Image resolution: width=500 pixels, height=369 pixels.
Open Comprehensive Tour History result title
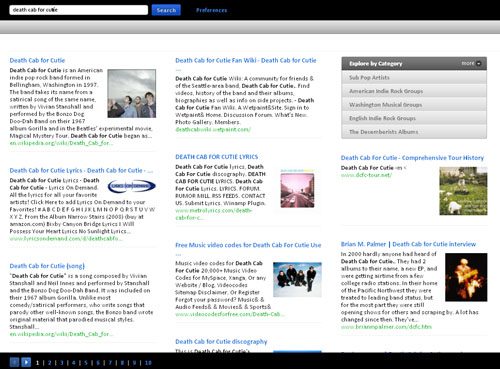pos(412,158)
